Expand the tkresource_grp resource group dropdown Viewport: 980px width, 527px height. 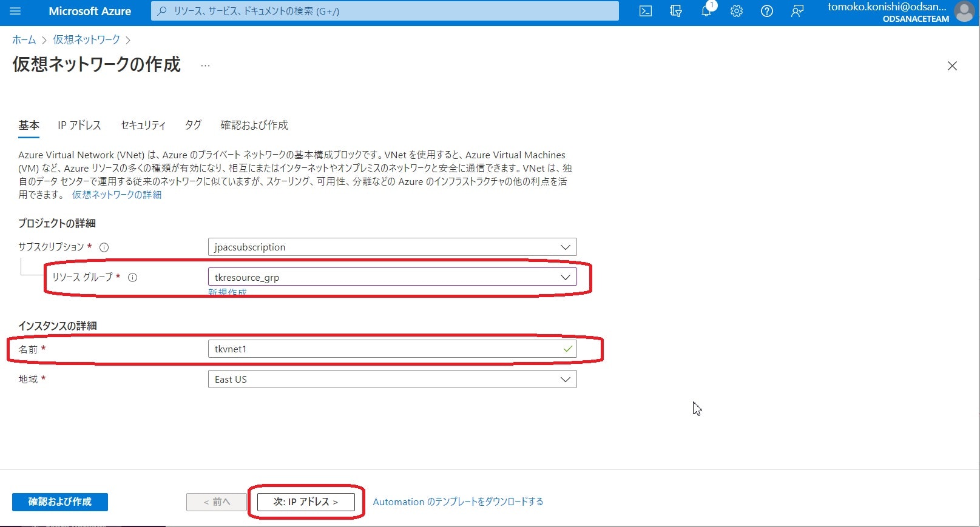coord(392,277)
